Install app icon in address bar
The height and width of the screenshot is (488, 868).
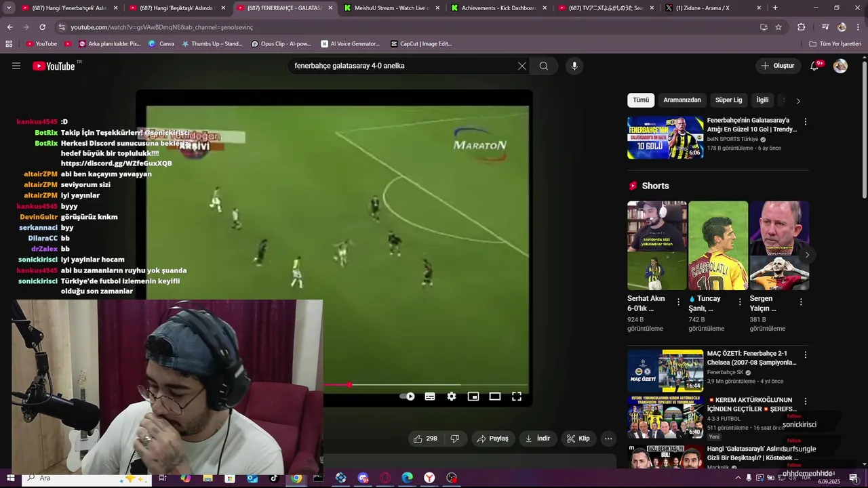[764, 27]
